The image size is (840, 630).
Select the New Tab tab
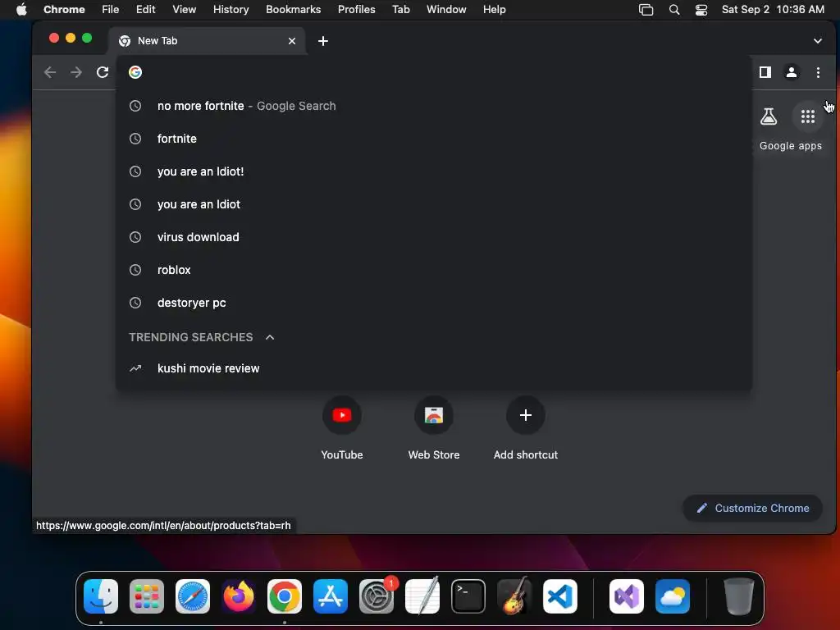coord(208,41)
